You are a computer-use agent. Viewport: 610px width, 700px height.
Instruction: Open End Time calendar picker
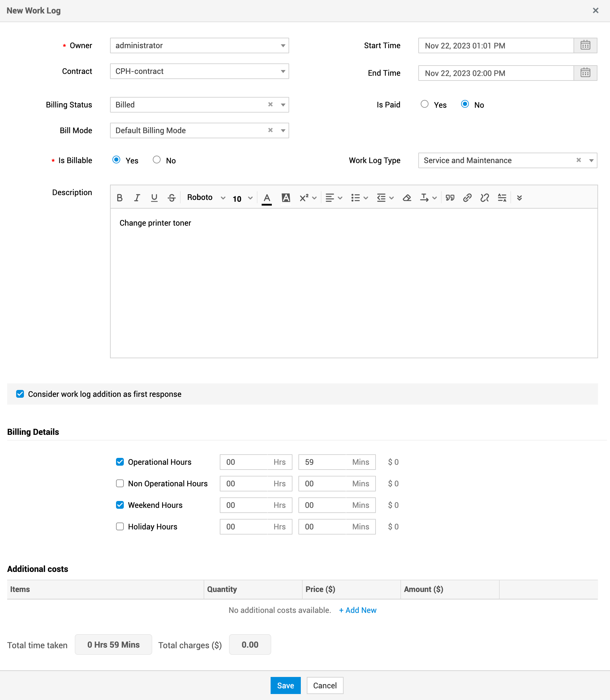click(585, 73)
